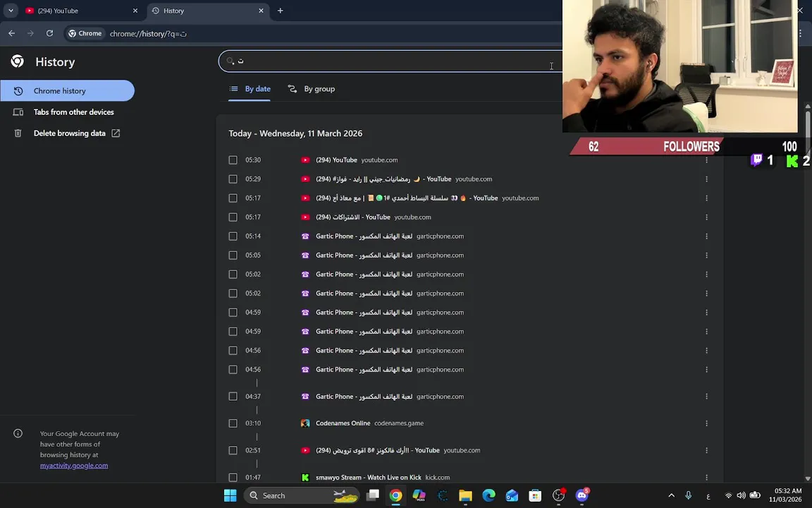Tick checkbox for 01:47 Kick entry

(233, 478)
